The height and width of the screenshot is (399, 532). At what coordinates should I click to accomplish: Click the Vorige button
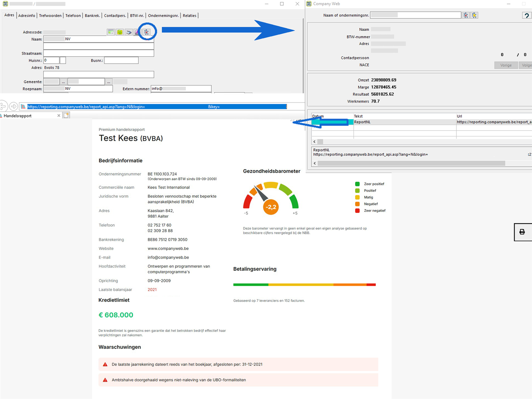coord(506,65)
